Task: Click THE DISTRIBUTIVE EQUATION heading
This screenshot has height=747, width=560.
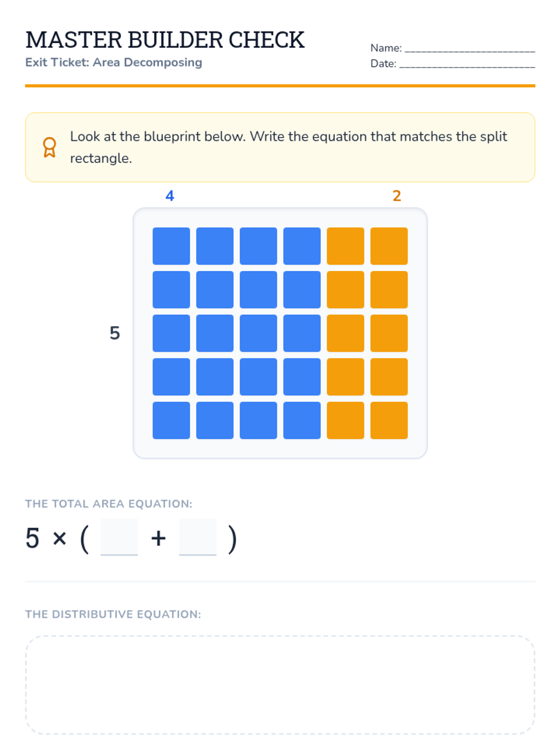Action: coord(113,614)
